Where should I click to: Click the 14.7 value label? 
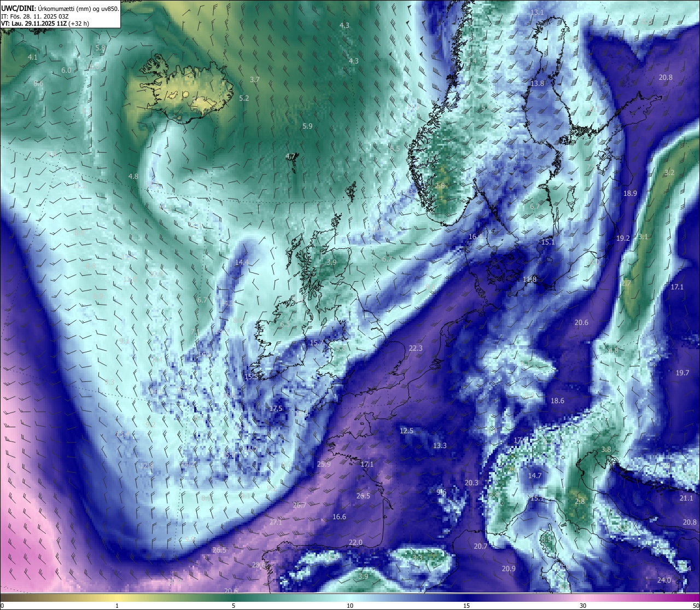tap(535, 476)
